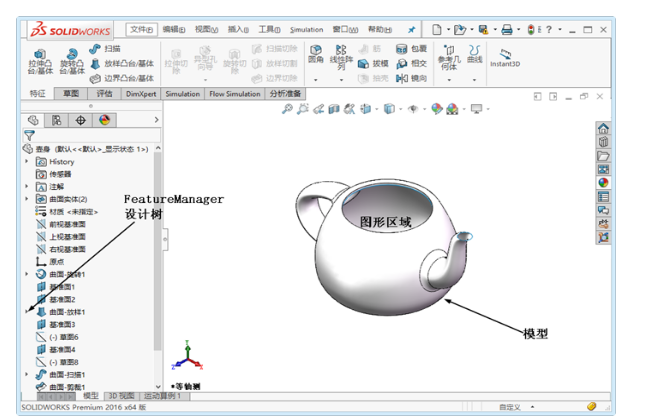Expand the 曲面-旋转1 feature node

tap(27, 274)
